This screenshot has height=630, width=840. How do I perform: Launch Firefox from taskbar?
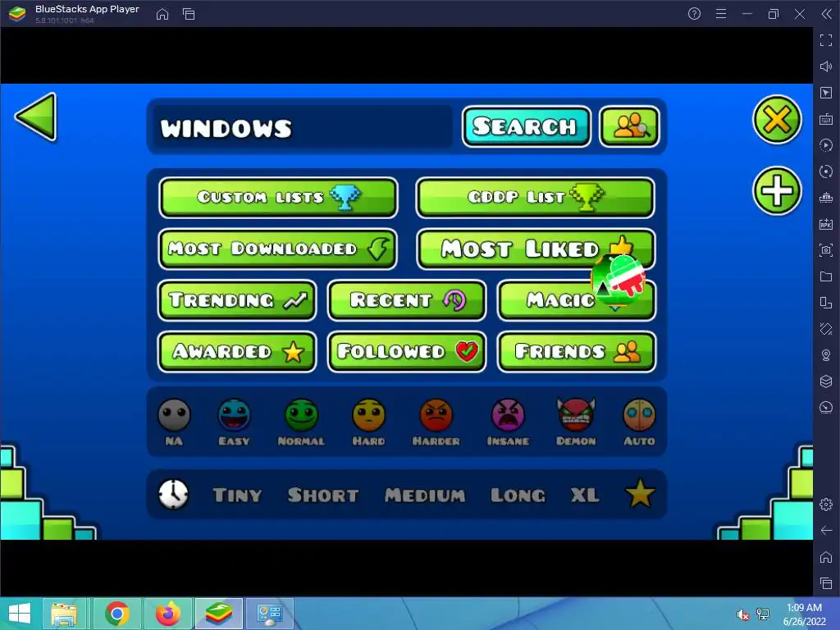click(x=167, y=614)
